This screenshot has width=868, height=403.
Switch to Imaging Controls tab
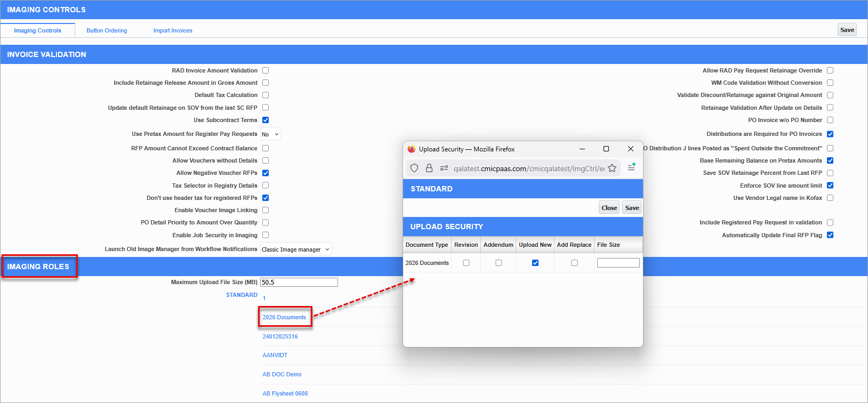[37, 30]
